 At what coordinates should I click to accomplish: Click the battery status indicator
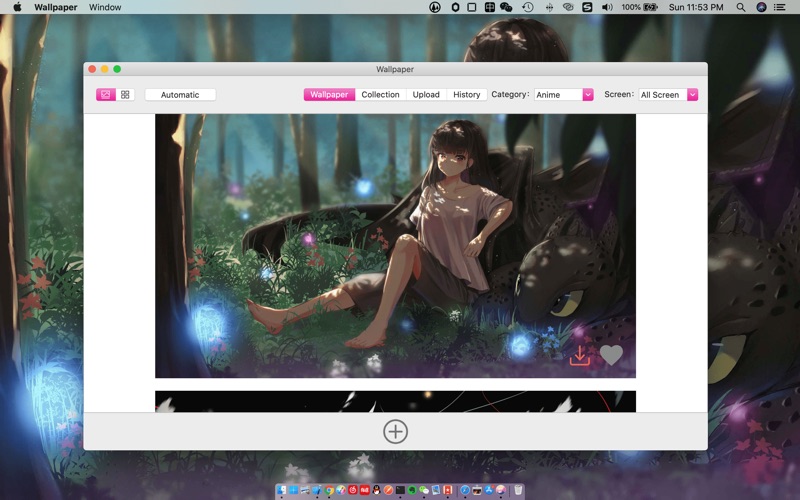pyautogui.click(x=640, y=7)
